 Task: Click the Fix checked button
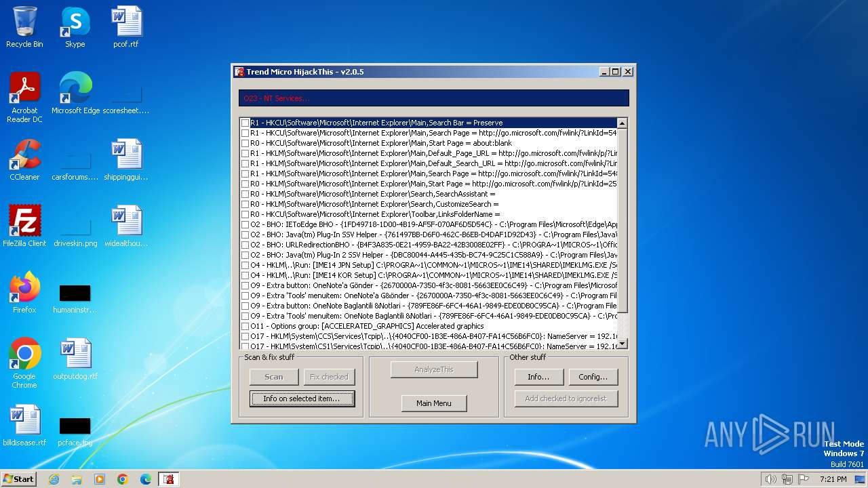329,377
